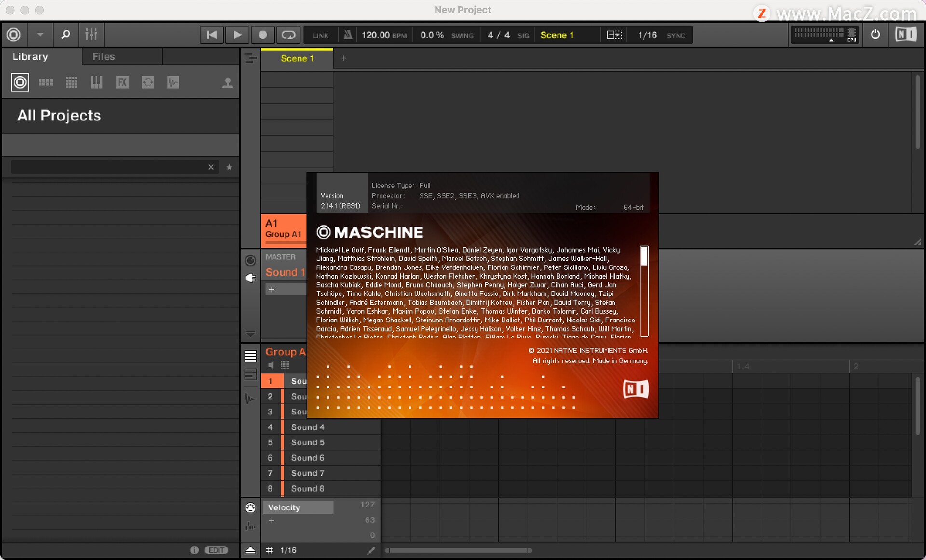The image size is (926, 560).
Task: Switch to the Library tab
Action: [x=30, y=56]
